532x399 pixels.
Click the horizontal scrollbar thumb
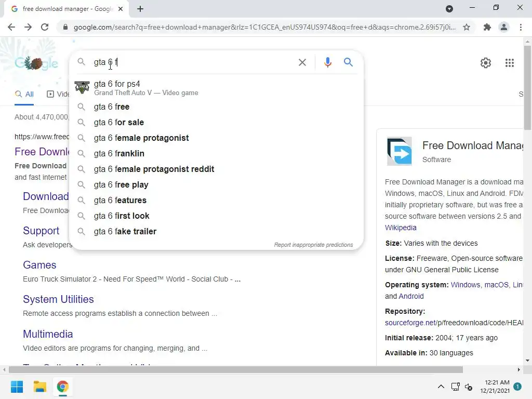pos(236,369)
